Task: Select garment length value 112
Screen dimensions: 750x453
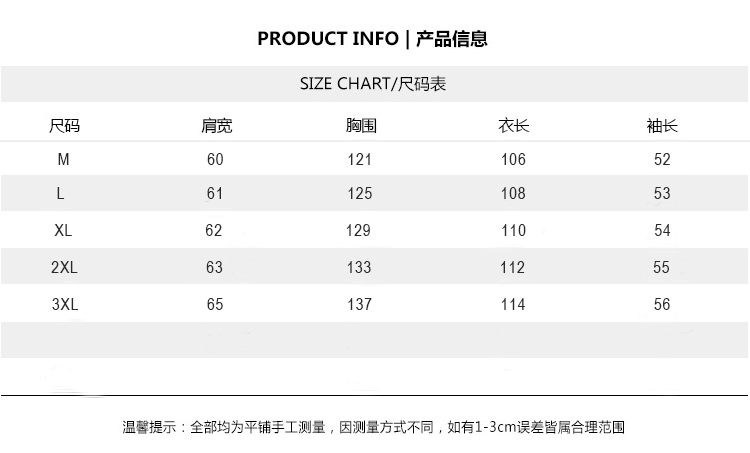Action: pyautogui.click(x=513, y=268)
